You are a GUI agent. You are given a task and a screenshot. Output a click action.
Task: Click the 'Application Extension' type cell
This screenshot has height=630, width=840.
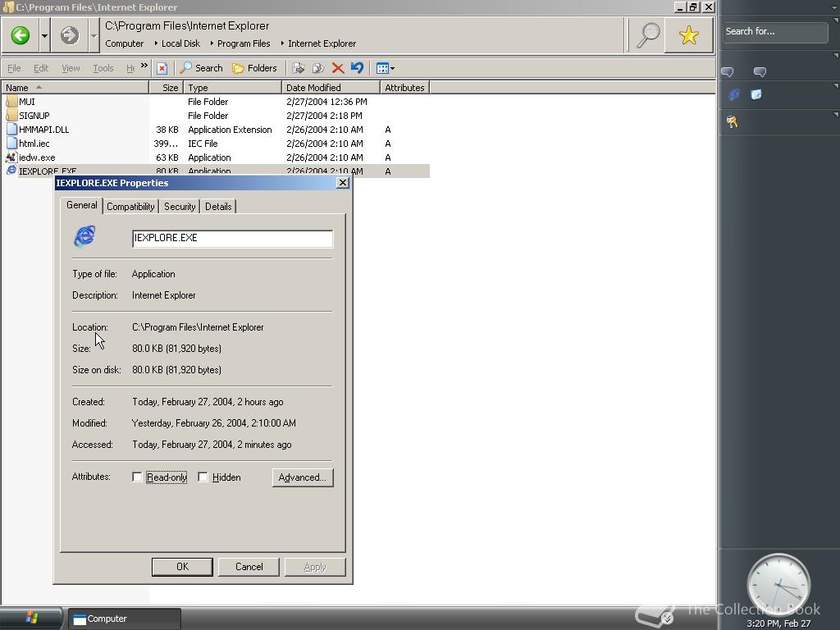click(230, 130)
